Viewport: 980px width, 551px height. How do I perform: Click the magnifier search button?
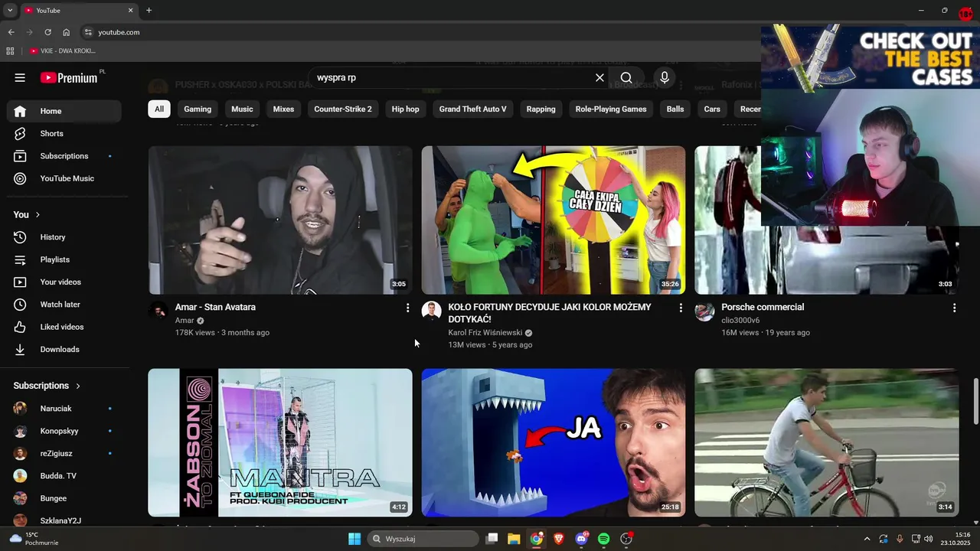coord(626,77)
